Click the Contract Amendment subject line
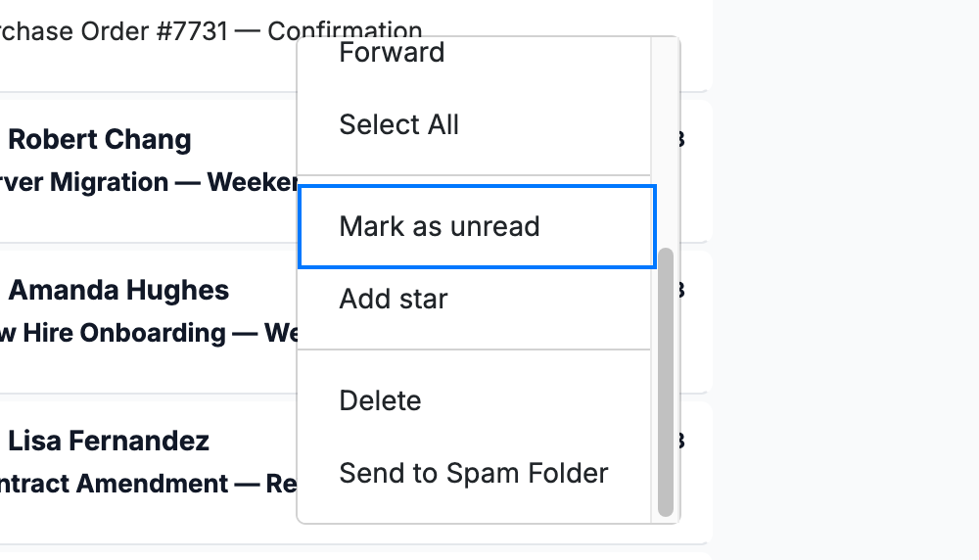This screenshot has width=979, height=560. (x=149, y=484)
